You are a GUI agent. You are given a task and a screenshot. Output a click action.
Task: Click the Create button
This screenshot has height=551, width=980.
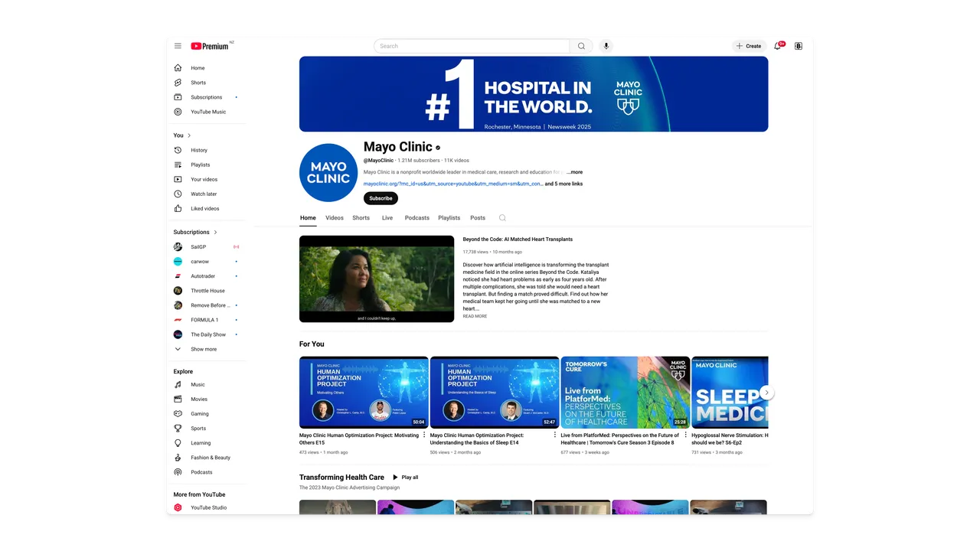coord(749,46)
